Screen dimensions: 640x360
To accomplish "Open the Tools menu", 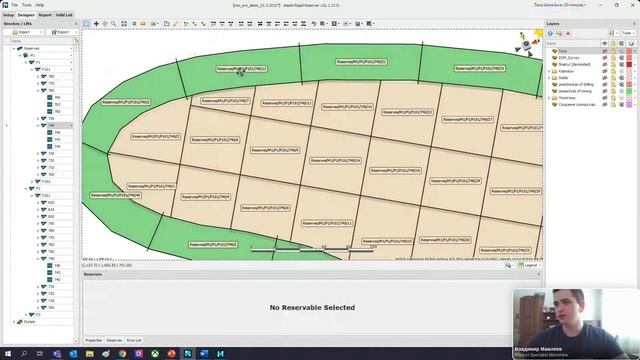I will (x=27, y=5).
